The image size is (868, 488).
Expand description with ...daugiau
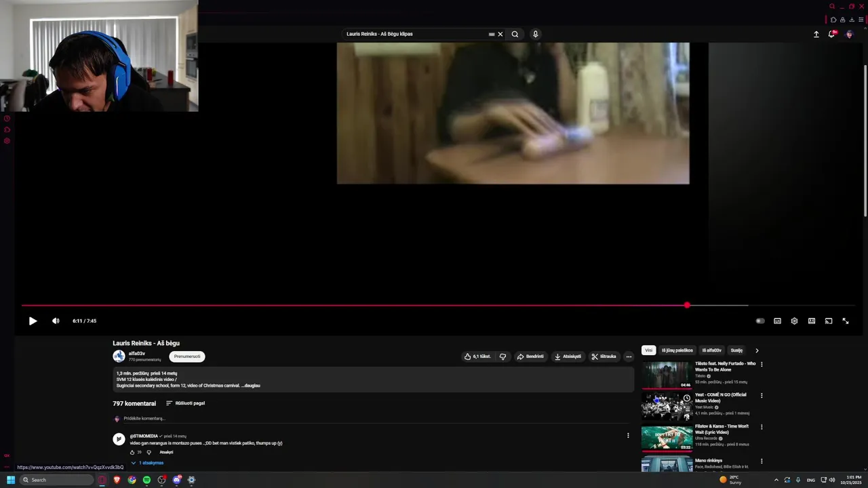click(251, 386)
